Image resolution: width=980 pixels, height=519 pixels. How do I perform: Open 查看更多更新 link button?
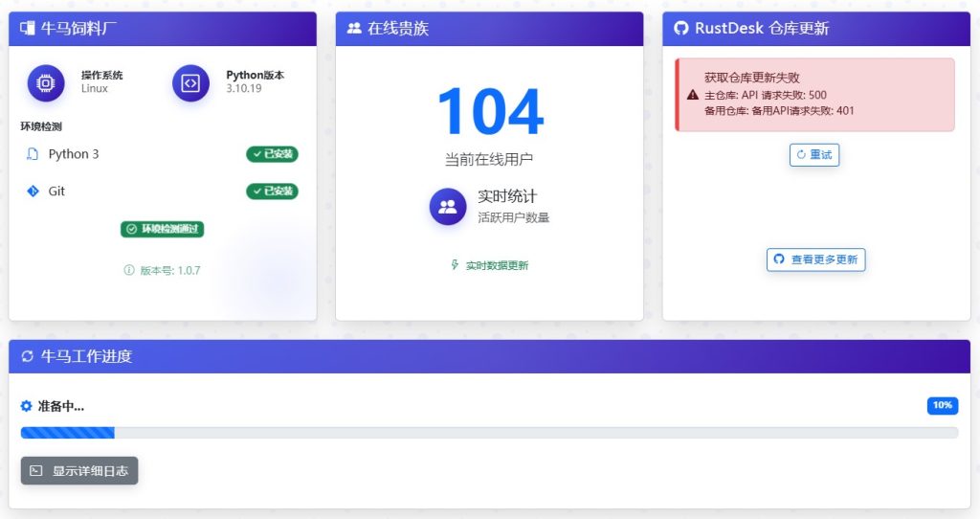point(816,259)
